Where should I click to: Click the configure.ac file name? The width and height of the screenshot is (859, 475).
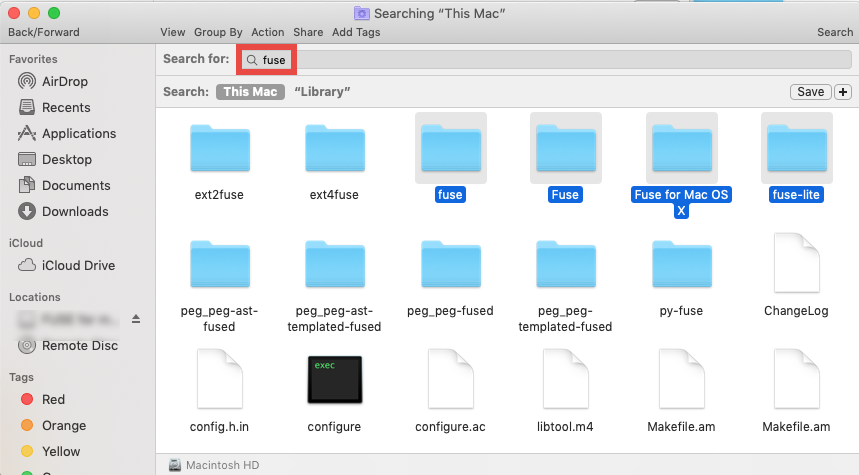pyautogui.click(x=450, y=427)
